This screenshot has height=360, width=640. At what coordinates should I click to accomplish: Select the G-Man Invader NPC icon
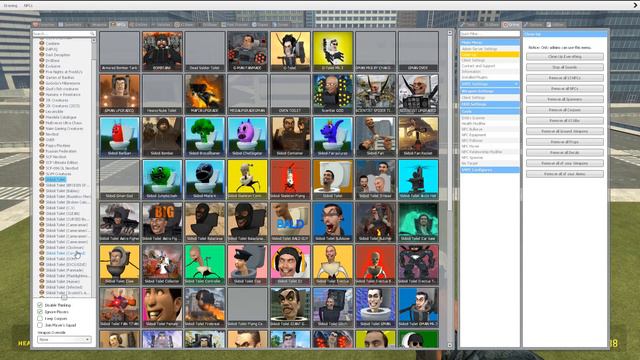coord(247,51)
